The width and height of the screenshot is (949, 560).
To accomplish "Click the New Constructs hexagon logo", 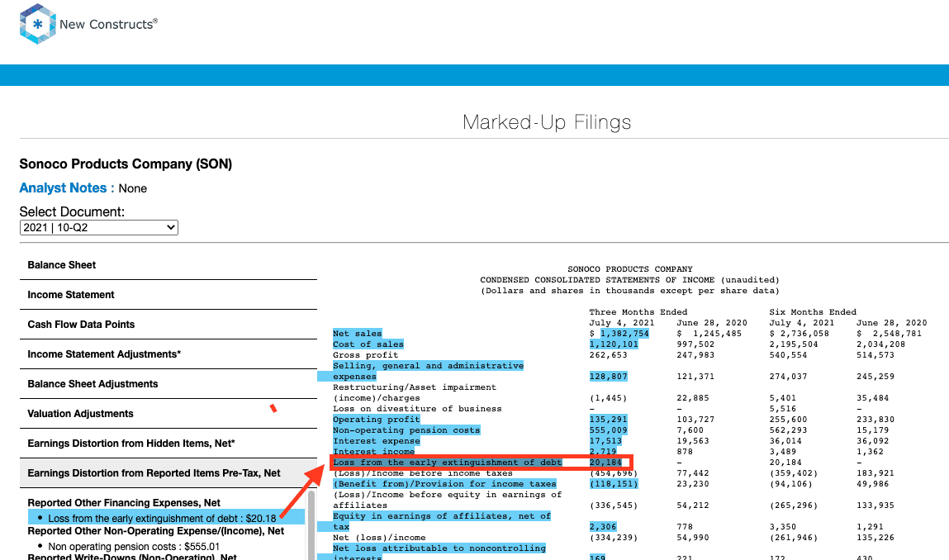I will point(37,24).
